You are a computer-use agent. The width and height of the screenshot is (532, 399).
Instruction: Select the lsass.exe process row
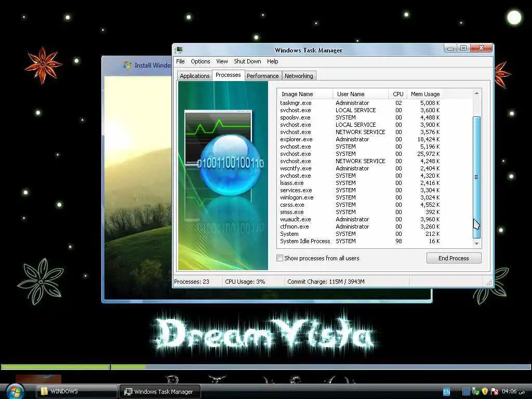tap(360, 183)
